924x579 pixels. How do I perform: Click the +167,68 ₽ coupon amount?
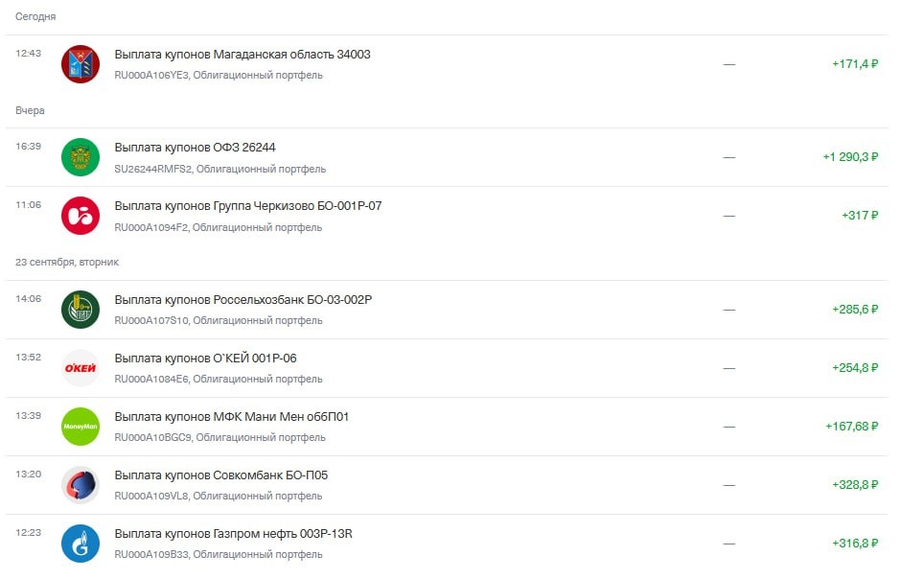click(x=851, y=427)
